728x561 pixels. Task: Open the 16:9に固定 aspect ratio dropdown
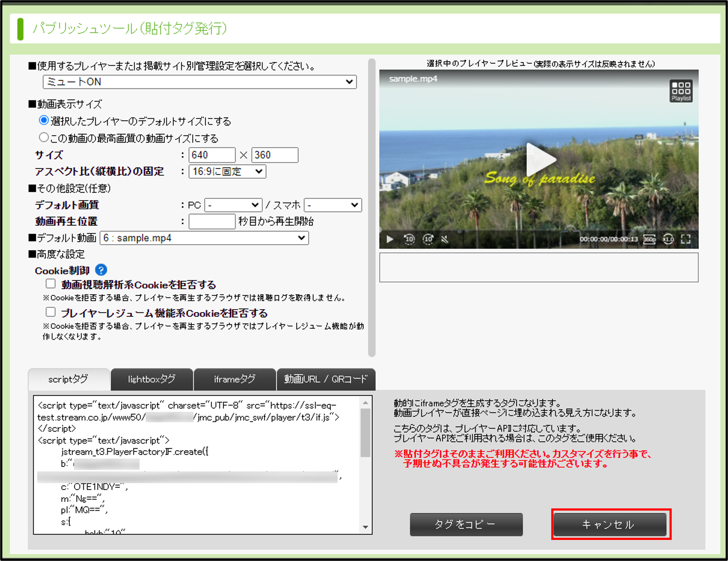227,171
